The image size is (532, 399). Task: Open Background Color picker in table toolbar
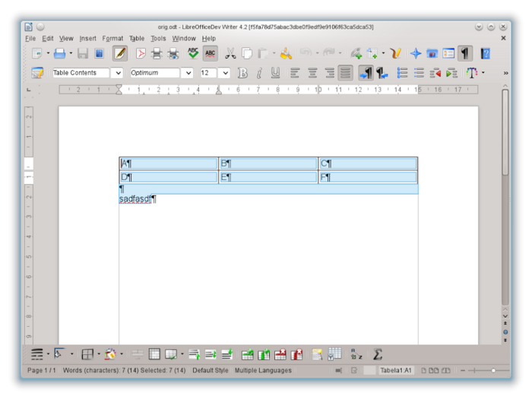tap(110, 355)
